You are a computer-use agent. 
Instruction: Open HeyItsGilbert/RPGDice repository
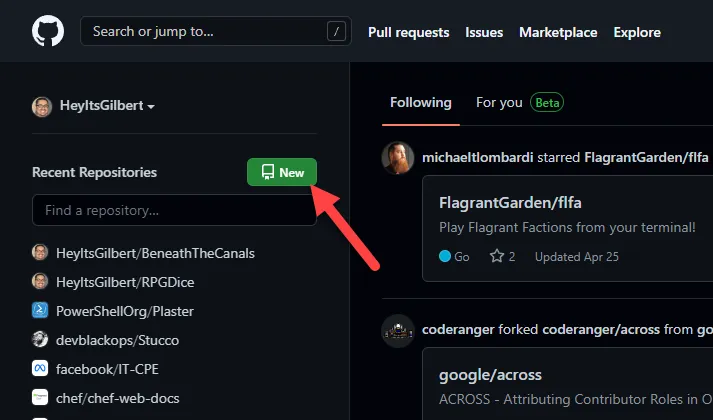tap(125, 282)
